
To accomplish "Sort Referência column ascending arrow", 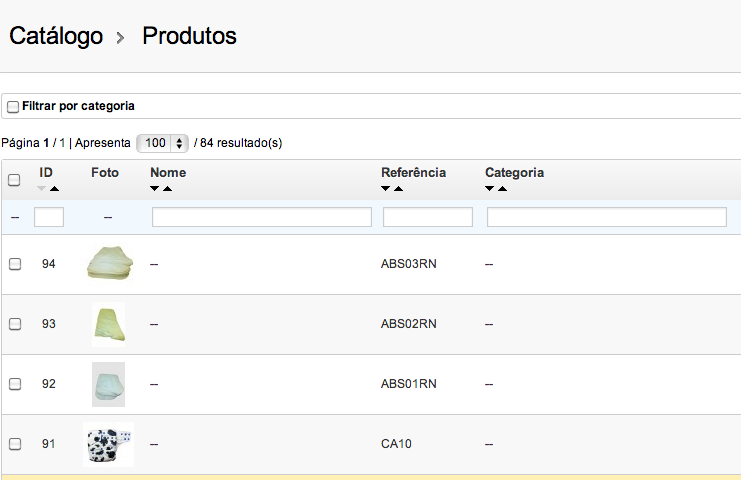I will 398,188.
